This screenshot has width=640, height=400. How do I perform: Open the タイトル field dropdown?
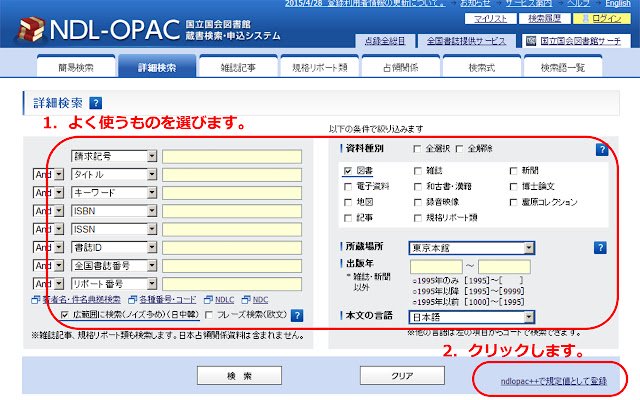click(x=114, y=175)
